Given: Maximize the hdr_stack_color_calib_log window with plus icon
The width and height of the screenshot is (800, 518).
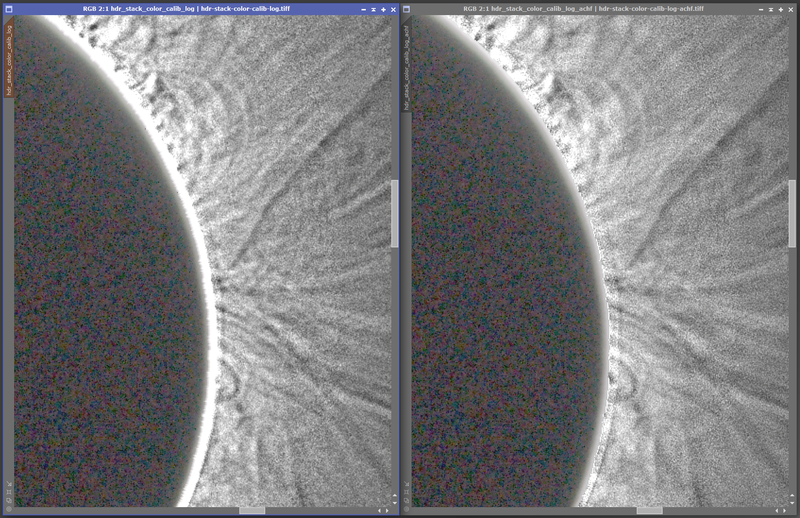Looking at the screenshot, I should [384, 9].
